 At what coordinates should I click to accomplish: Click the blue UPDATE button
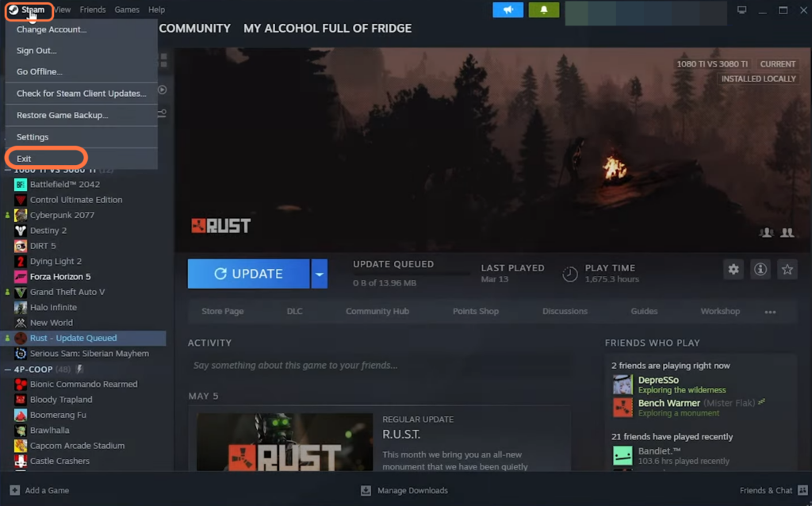coord(248,274)
